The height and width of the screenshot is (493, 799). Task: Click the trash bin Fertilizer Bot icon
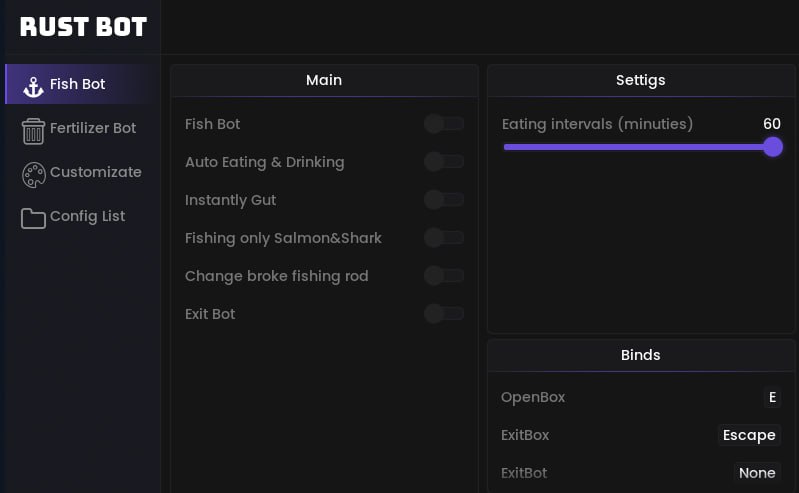coord(33,130)
